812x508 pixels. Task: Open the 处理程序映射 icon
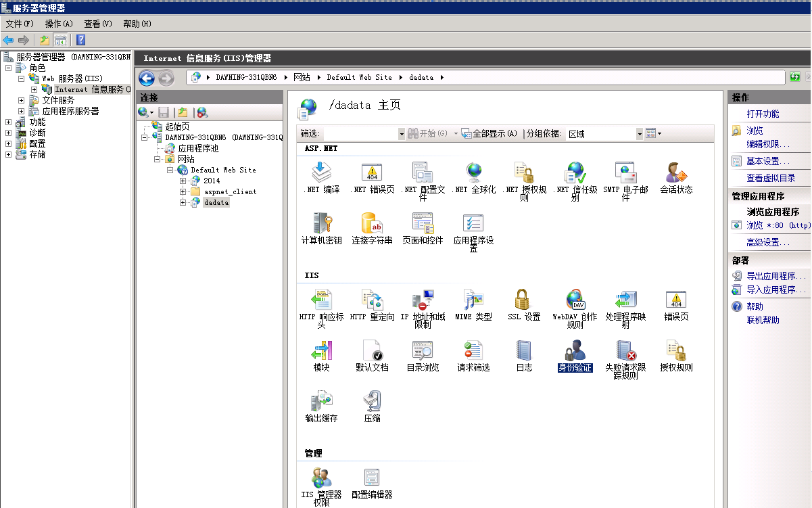click(625, 308)
